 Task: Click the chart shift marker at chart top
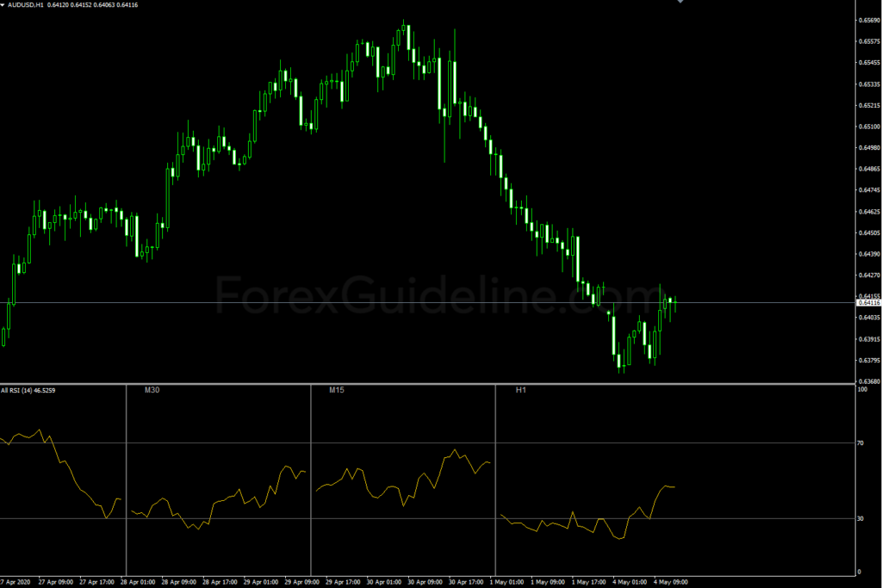680,2
